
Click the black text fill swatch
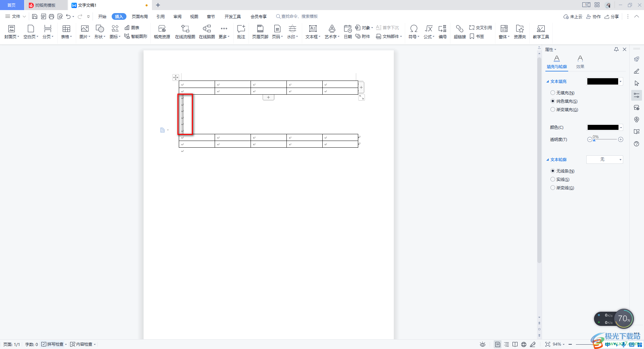pyautogui.click(x=603, y=82)
